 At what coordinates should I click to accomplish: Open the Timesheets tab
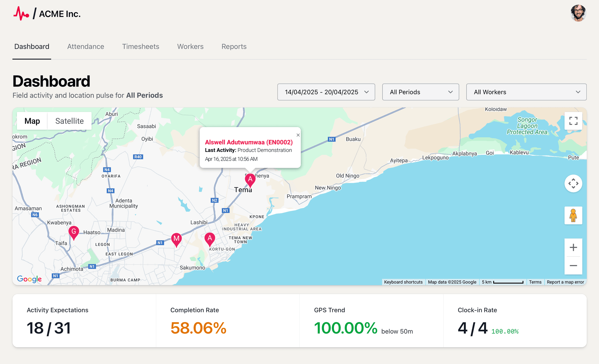click(140, 46)
